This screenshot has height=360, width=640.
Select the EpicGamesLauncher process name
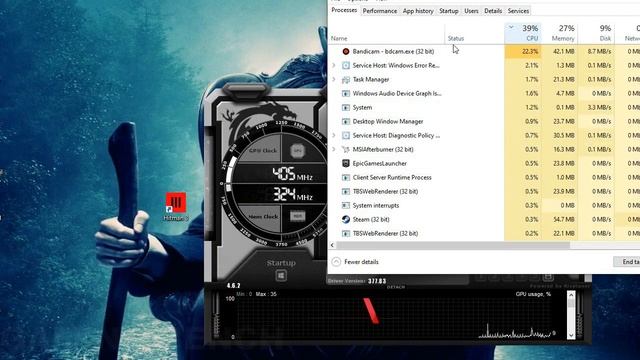click(380, 163)
